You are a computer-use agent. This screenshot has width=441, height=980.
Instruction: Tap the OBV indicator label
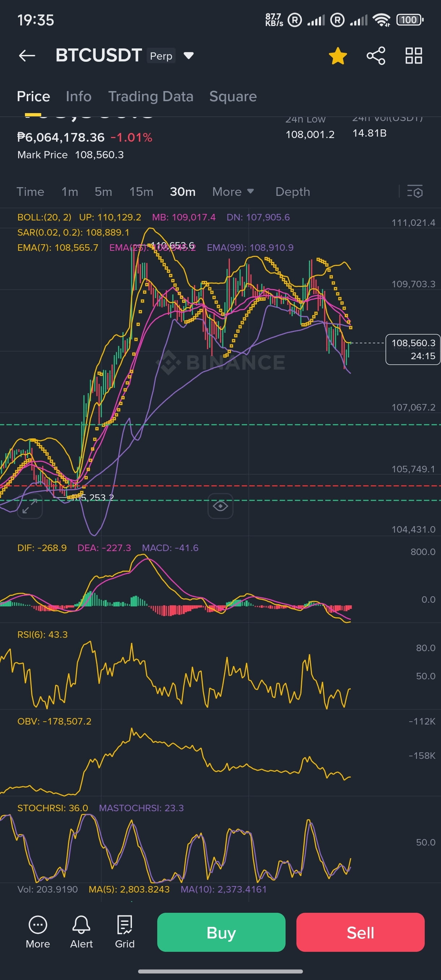coord(54,721)
